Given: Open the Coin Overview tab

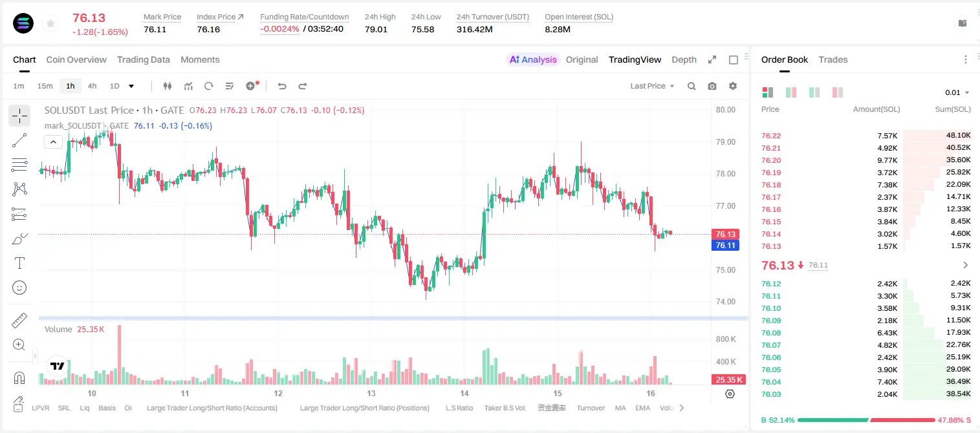Looking at the screenshot, I should (x=76, y=59).
